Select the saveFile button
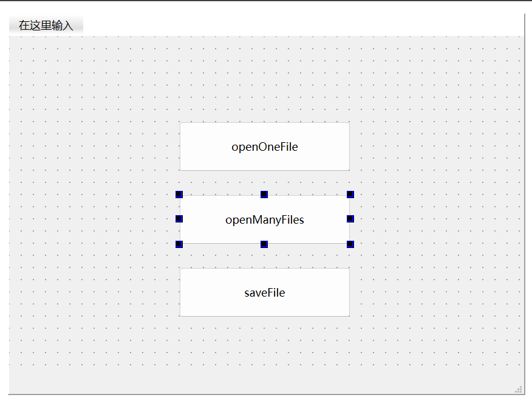532x403 pixels. pos(265,292)
